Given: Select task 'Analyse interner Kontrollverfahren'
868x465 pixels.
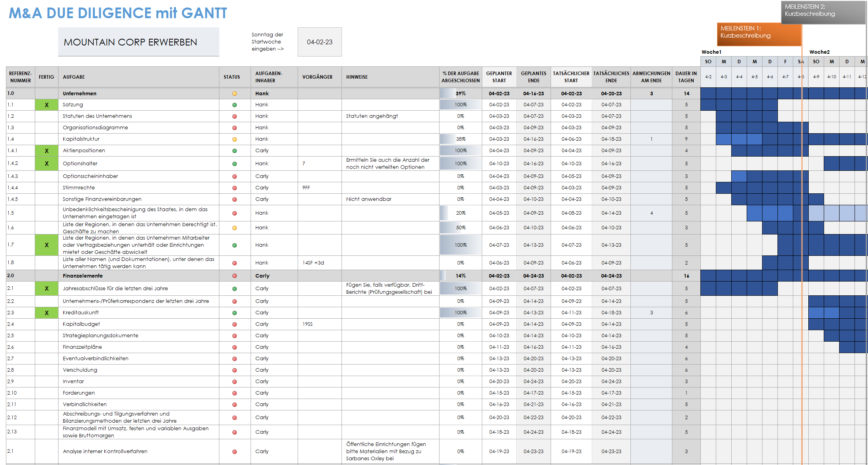Looking at the screenshot, I should pos(105,452).
